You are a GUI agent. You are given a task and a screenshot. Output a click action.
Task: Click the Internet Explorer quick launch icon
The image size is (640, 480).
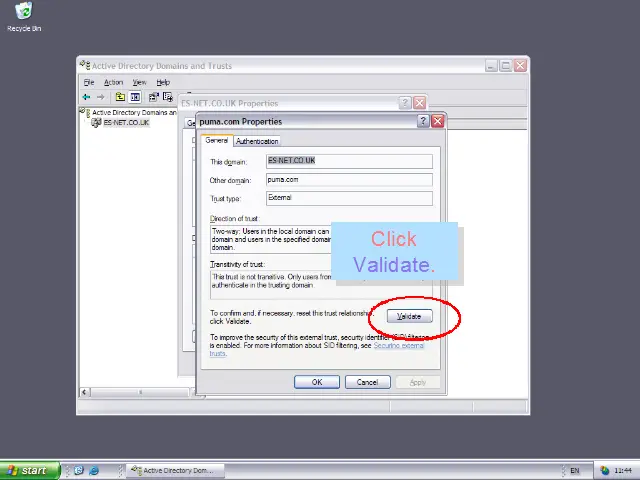point(94,470)
